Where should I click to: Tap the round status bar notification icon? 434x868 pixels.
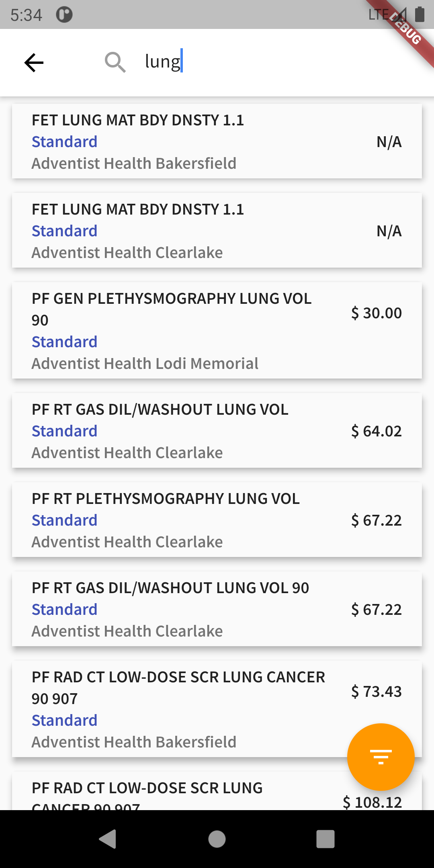tap(64, 15)
